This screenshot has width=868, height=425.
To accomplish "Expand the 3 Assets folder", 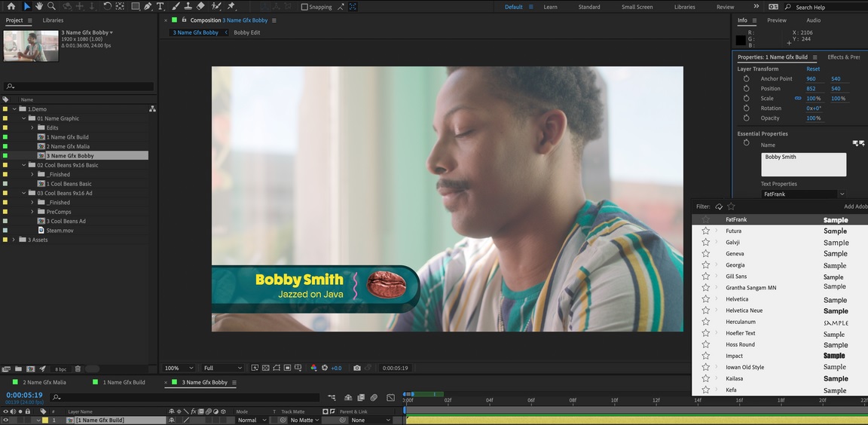I will click(x=14, y=240).
